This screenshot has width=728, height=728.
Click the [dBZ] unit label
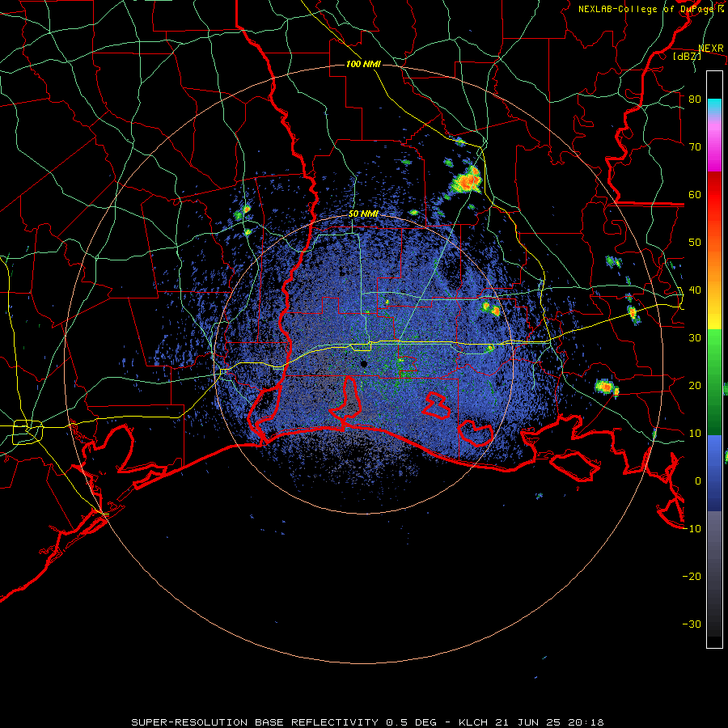click(x=687, y=56)
